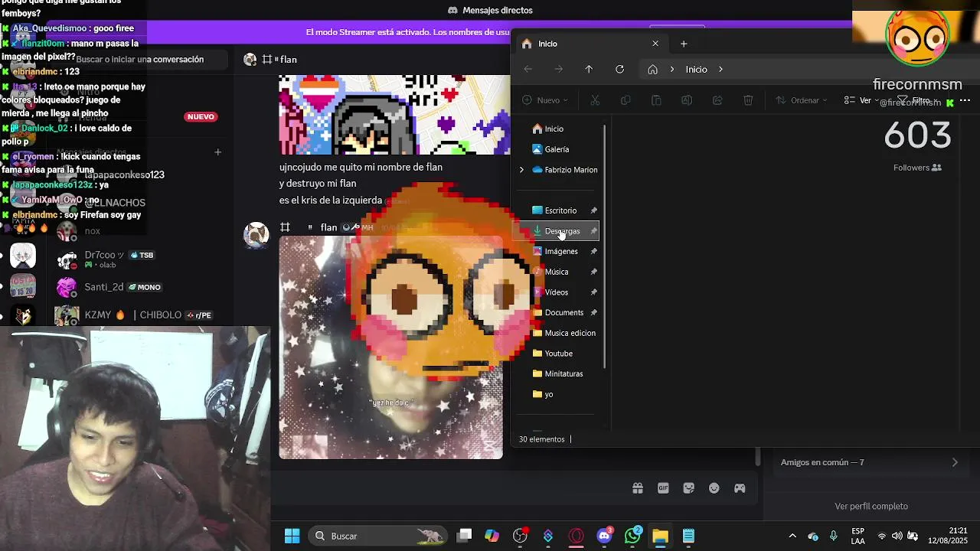Click the volume tray icon
This screenshot has width=980, height=551.
[x=897, y=536]
